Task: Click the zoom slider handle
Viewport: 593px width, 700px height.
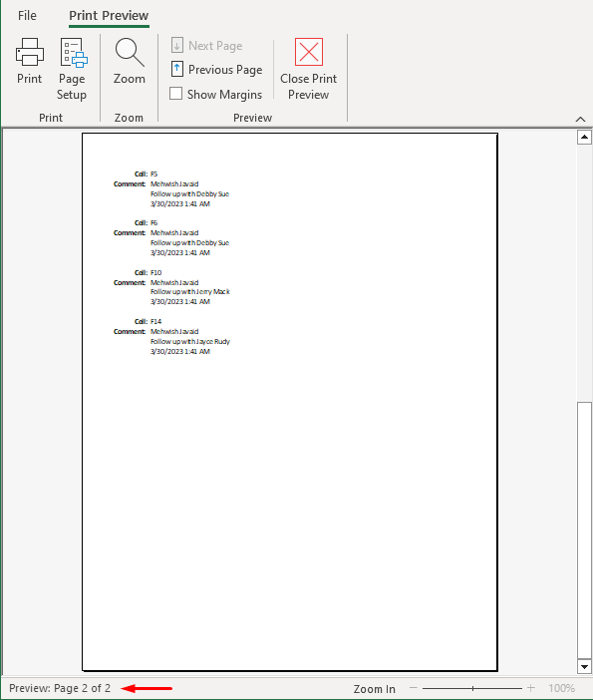Action: pos(472,688)
